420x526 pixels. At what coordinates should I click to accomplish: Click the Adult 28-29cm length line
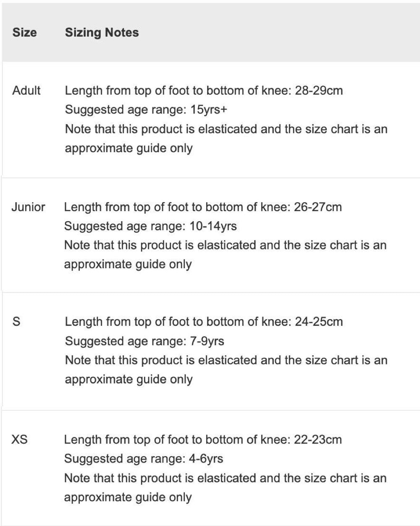tap(204, 90)
